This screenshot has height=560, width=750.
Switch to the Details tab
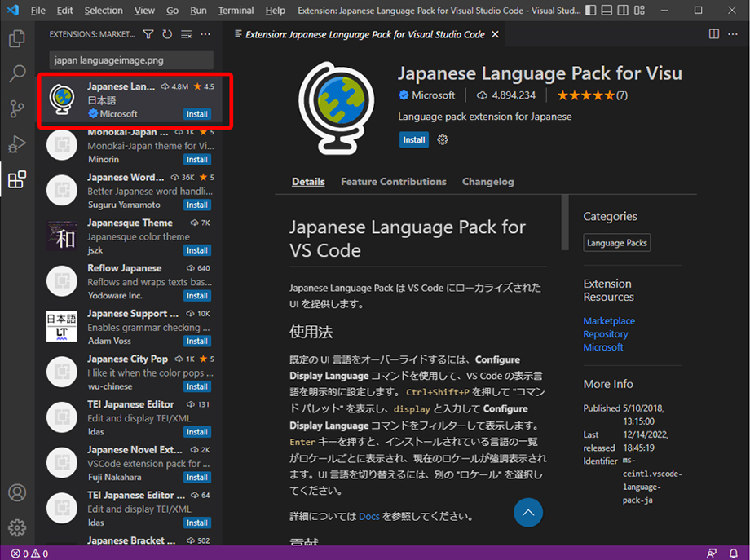[x=308, y=182]
